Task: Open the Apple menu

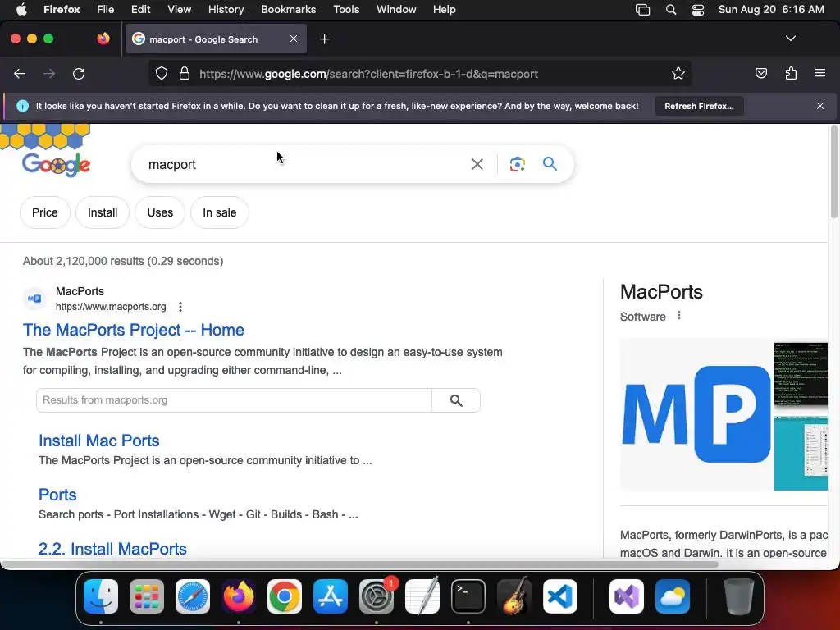Action: (21, 10)
